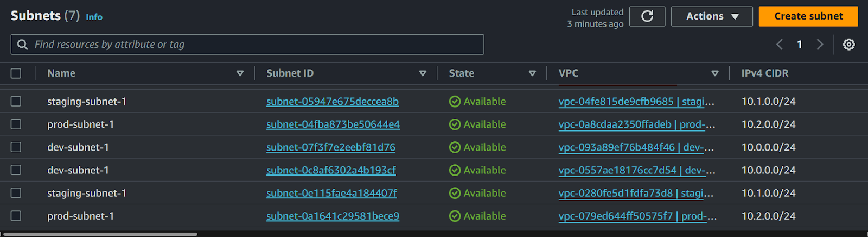This screenshot has width=868, height=237.
Task: Click the Subnet ID column header text
Action: pos(290,73)
